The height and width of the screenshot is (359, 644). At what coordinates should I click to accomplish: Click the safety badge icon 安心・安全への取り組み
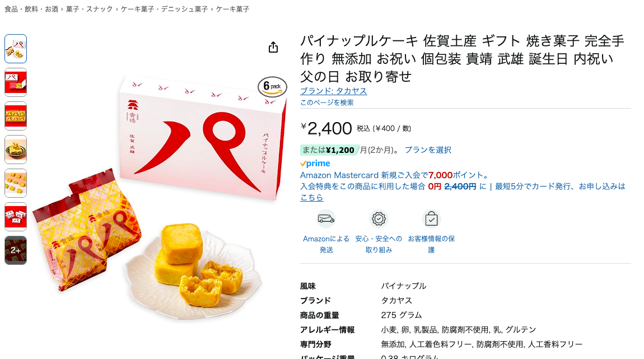tap(378, 219)
